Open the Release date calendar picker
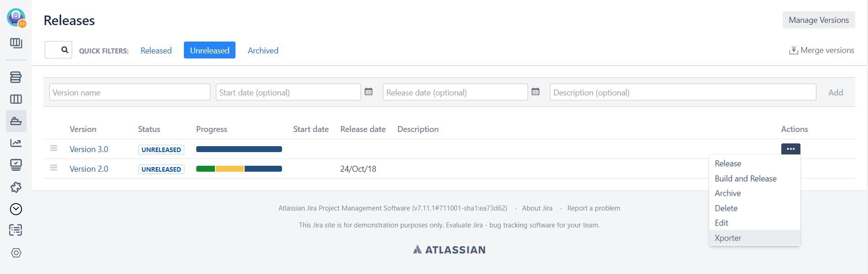Screen dimensions: 868x274 click(536, 92)
